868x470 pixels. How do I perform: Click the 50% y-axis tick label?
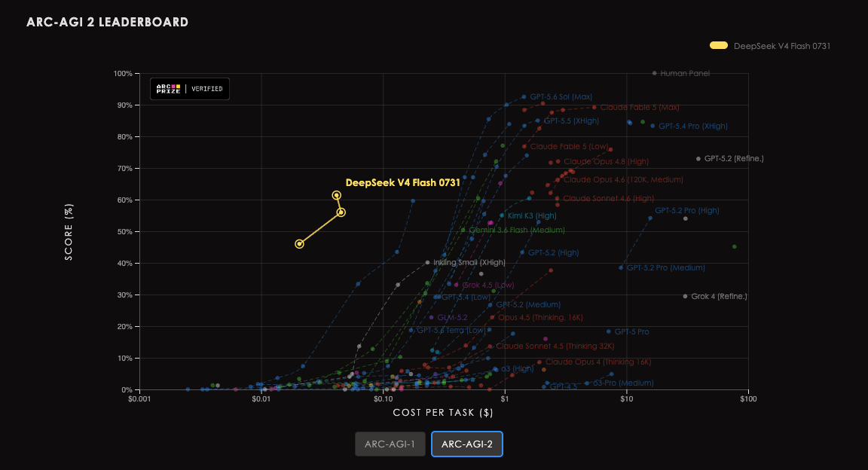coord(124,232)
